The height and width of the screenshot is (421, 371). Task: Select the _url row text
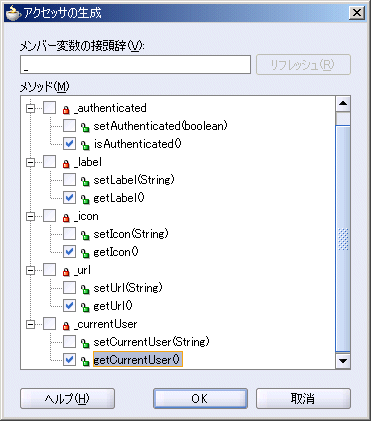pos(82,270)
